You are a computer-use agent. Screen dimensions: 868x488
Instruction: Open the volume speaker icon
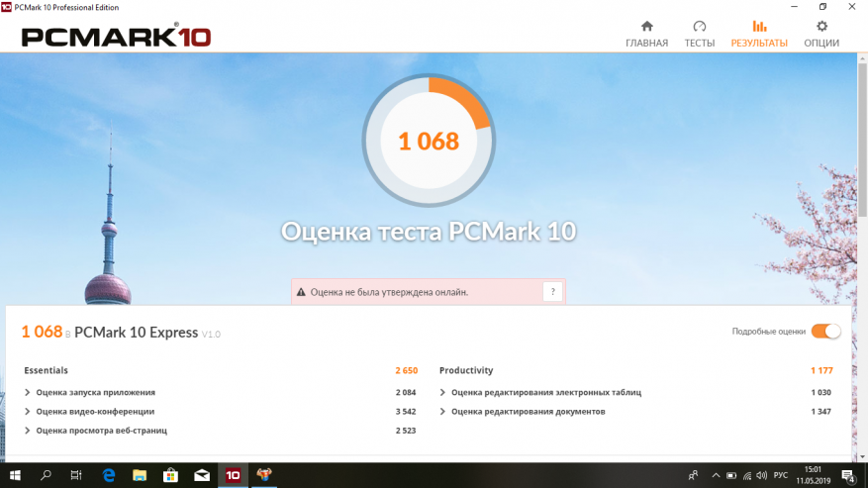pyautogui.click(x=762, y=475)
